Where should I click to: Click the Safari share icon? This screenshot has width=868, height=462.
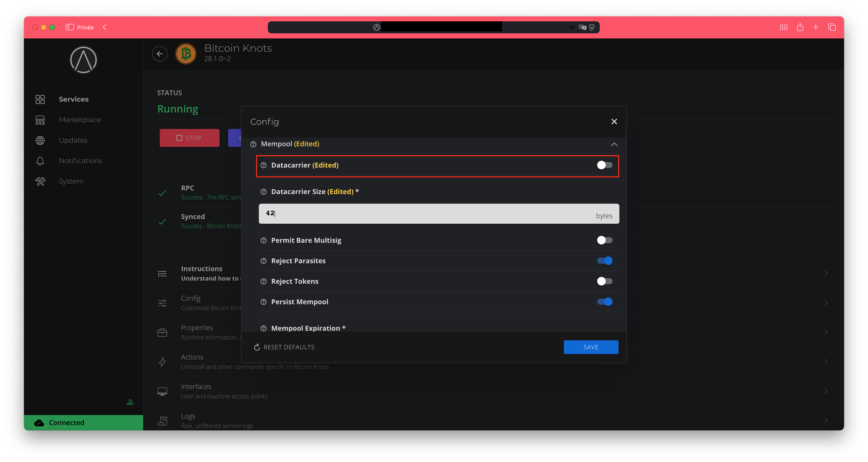[x=800, y=27]
